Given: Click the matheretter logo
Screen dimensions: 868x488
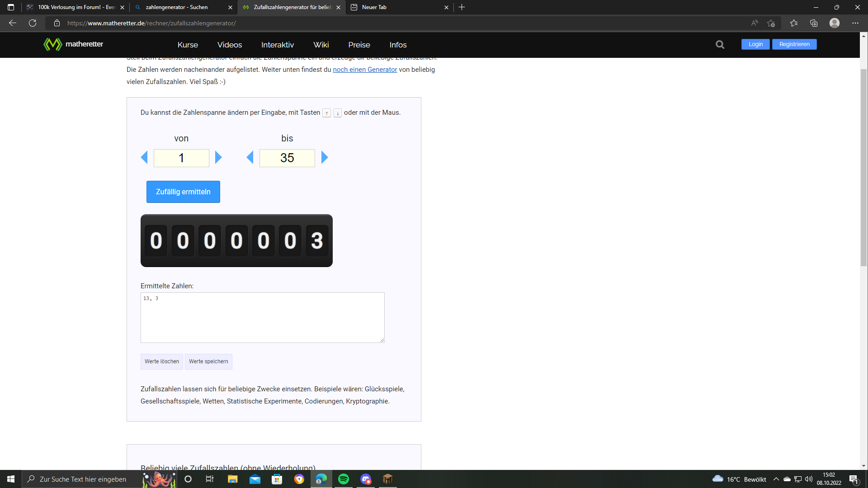Looking at the screenshot, I should [x=73, y=44].
